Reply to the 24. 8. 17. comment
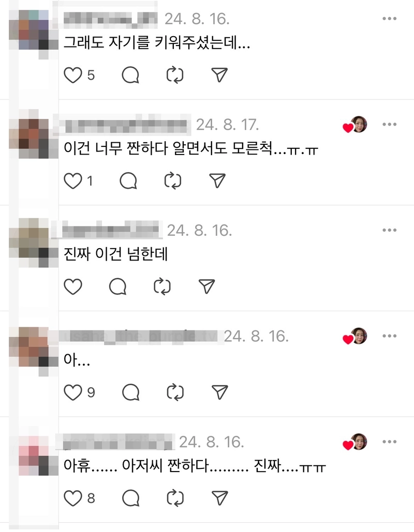Image resolution: width=414 pixels, height=532 pixels. click(x=128, y=181)
